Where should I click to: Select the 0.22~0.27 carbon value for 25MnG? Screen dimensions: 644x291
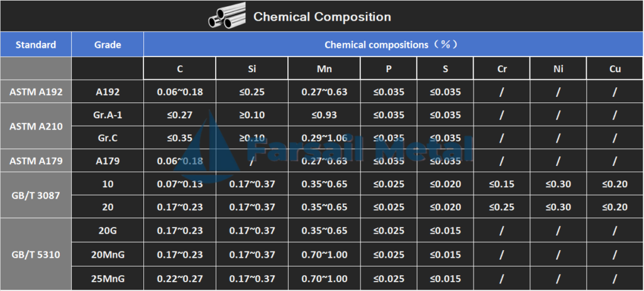point(179,278)
